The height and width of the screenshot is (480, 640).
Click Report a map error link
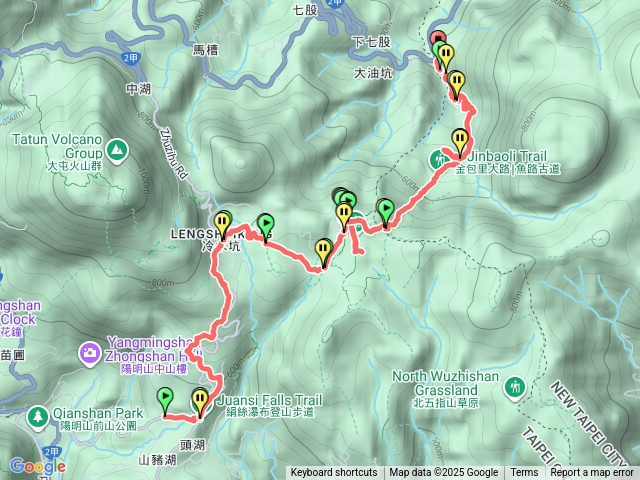pos(592,473)
